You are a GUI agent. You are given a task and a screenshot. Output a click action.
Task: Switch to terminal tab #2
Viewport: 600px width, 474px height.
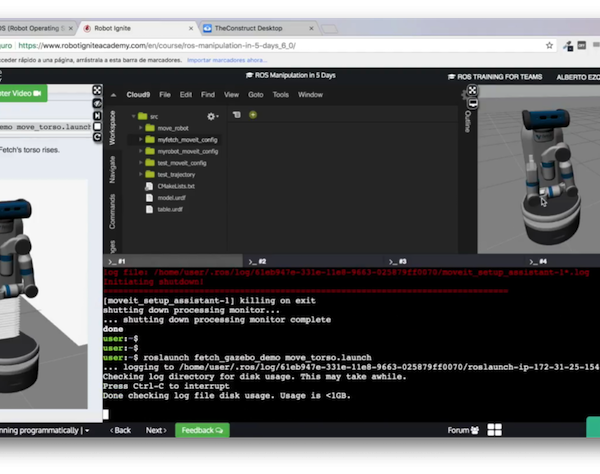[x=313, y=261]
